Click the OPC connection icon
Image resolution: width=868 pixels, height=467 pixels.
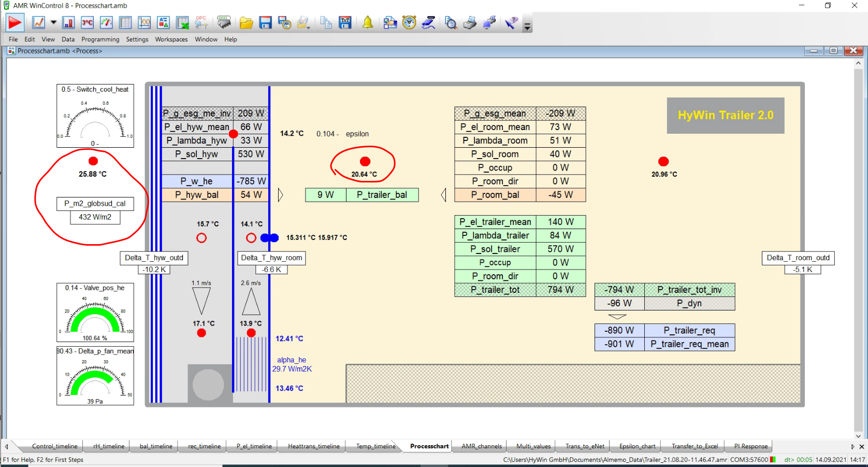[201, 22]
